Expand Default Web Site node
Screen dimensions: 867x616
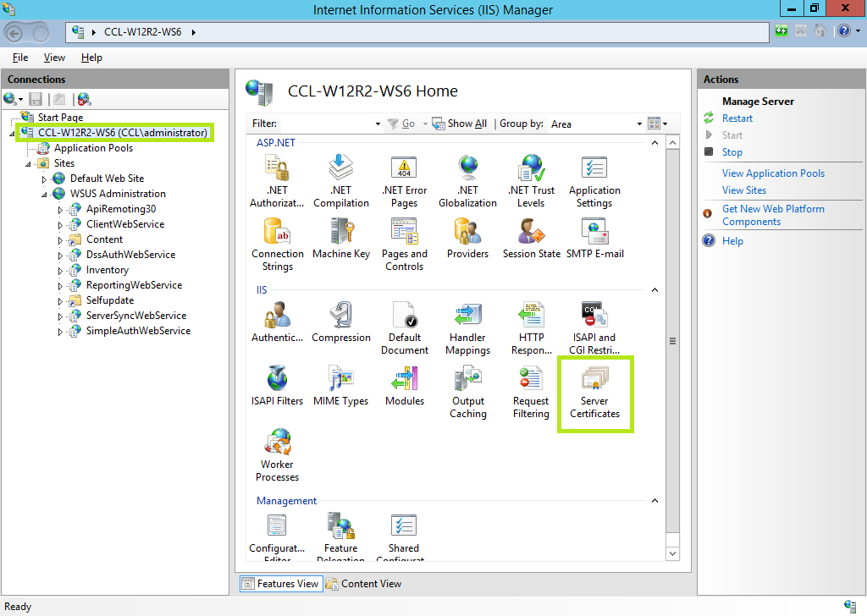[44, 179]
